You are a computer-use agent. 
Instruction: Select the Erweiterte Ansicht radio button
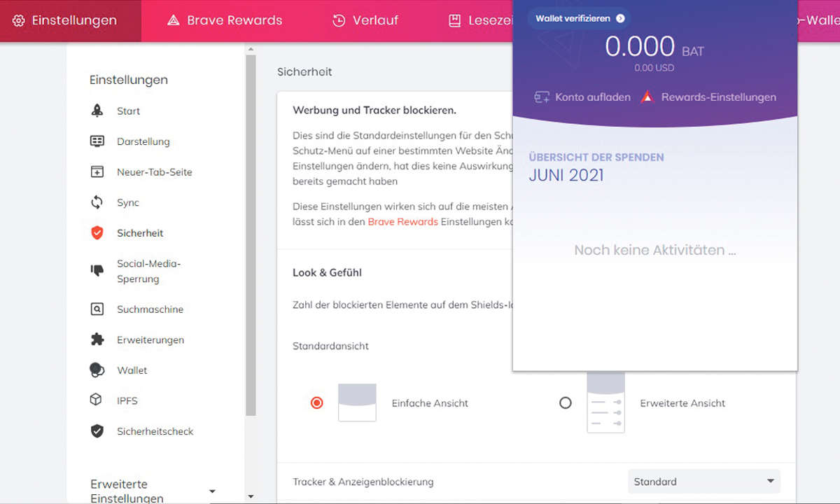pyautogui.click(x=566, y=402)
